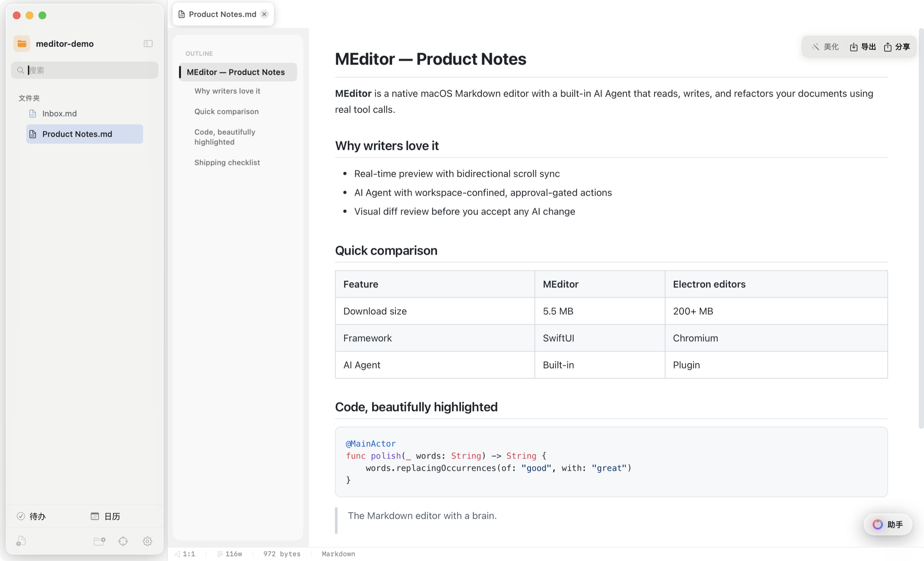Click the 分享 share button
This screenshot has height=561, width=924.
[x=897, y=47]
